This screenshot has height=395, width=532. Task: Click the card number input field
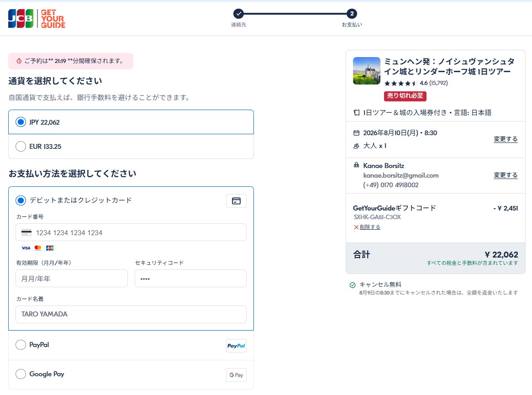click(131, 232)
